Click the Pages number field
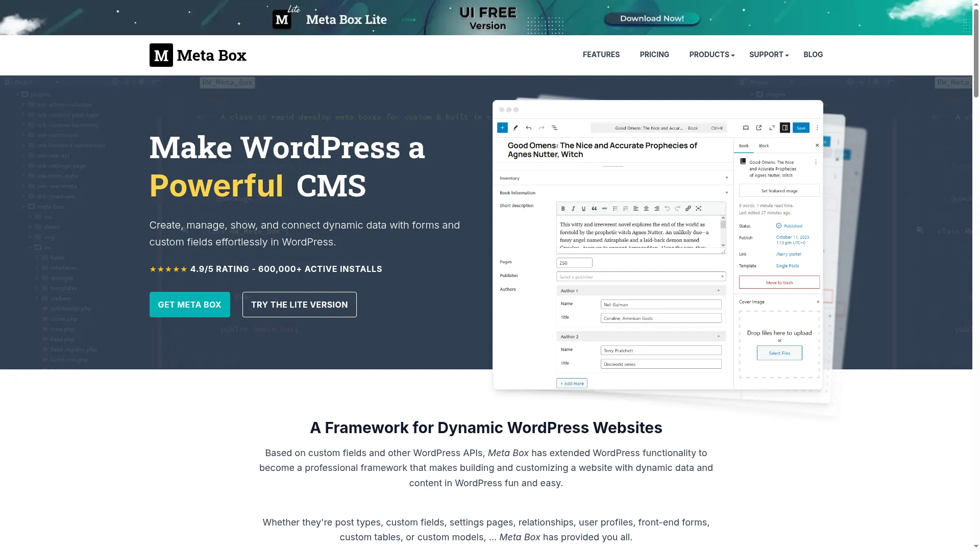Screen dimensions: 980x551 574,263
